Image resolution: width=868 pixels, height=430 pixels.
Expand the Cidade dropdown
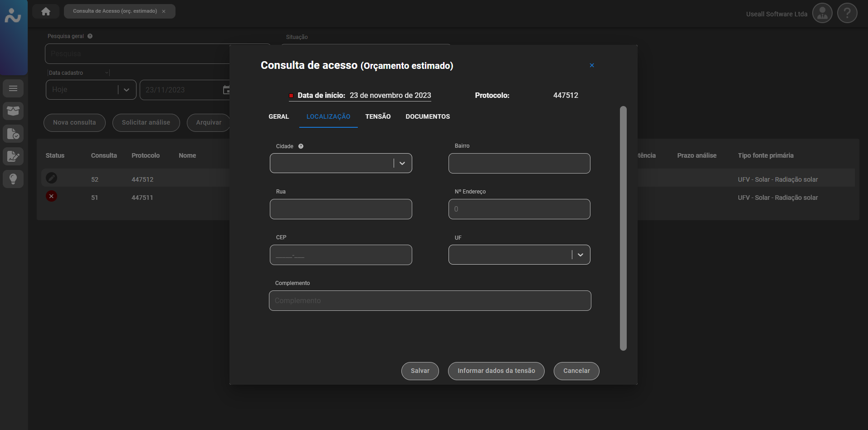[x=402, y=163]
